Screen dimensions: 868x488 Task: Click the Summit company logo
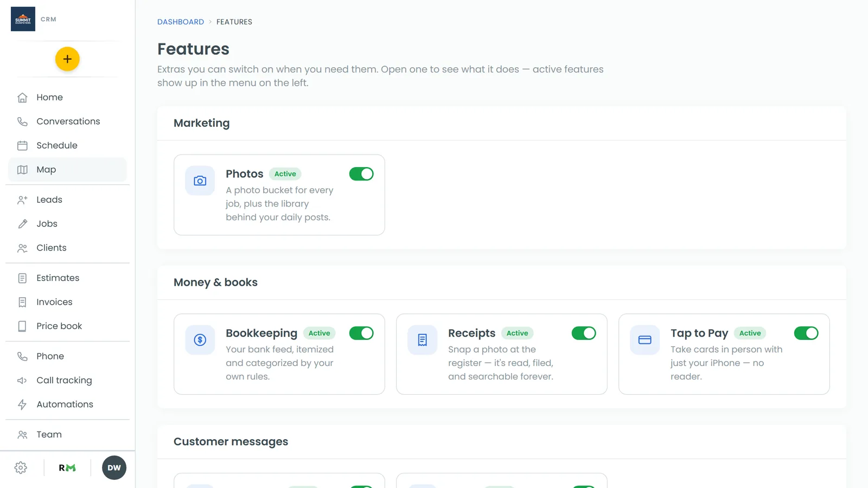click(23, 19)
